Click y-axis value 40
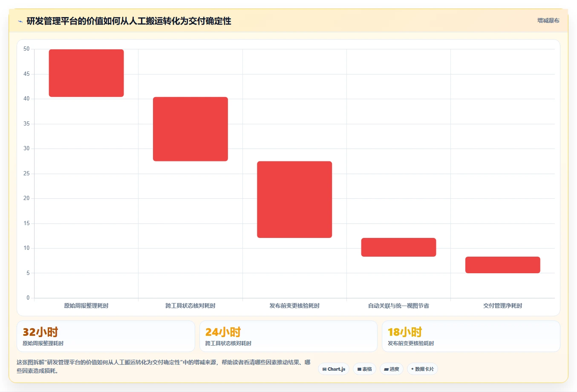This screenshot has height=392, width=577. [26, 99]
